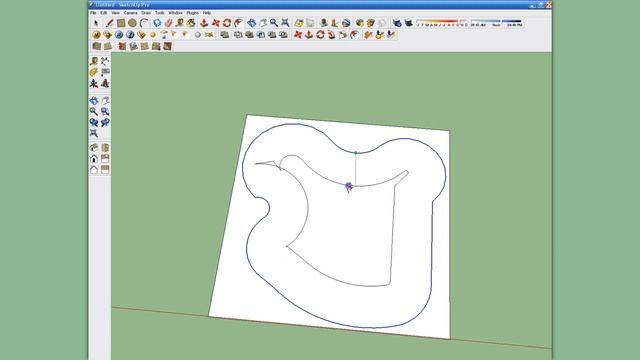Select the 3D Text tool
Viewport: 640px width, 360px height.
105,84
